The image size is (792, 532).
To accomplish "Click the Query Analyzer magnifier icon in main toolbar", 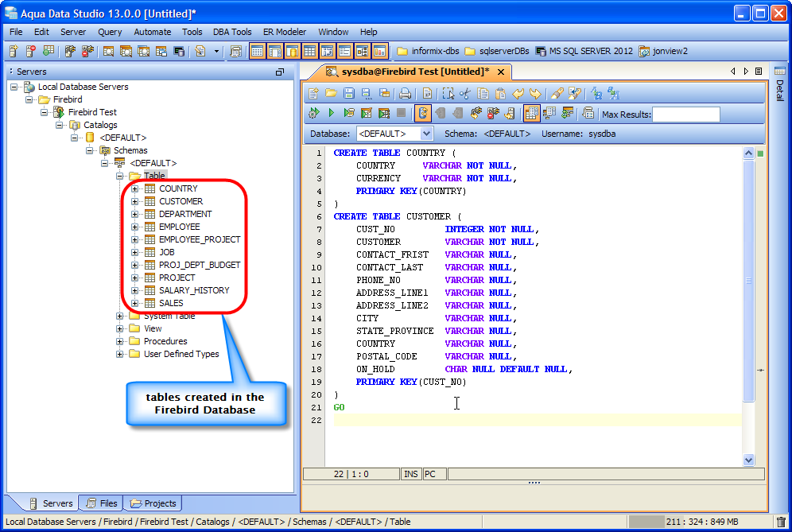I will point(108,51).
